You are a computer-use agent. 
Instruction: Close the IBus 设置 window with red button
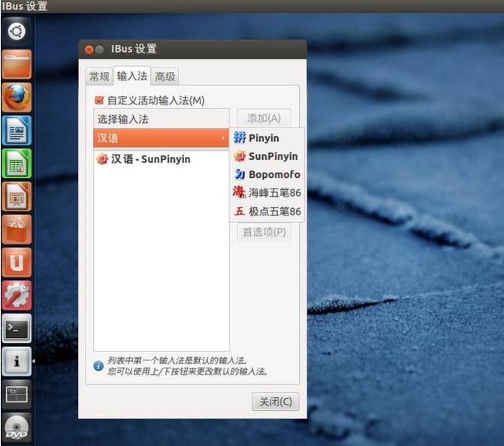tap(89, 50)
